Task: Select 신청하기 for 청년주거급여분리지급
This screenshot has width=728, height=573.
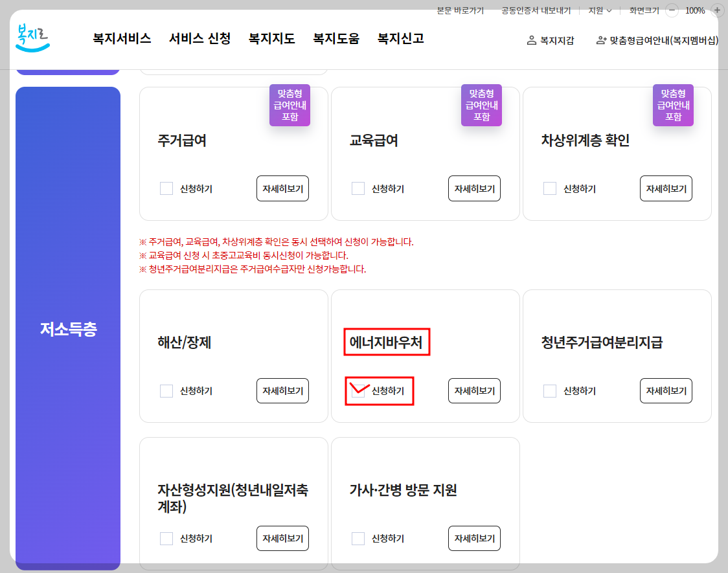Action: pyautogui.click(x=550, y=390)
